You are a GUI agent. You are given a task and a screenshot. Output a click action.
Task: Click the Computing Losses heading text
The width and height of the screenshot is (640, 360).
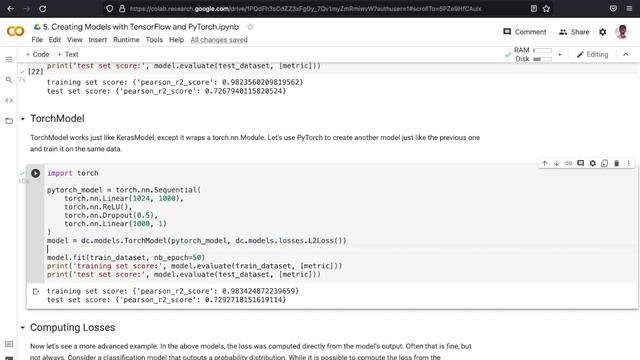tap(73, 327)
